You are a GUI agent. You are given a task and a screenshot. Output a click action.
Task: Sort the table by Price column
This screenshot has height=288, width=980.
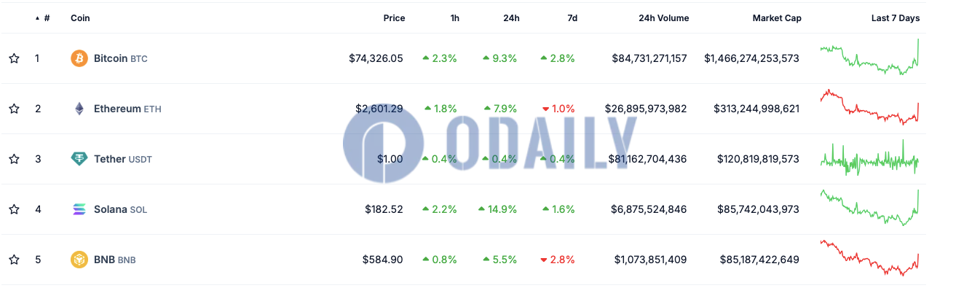point(394,18)
